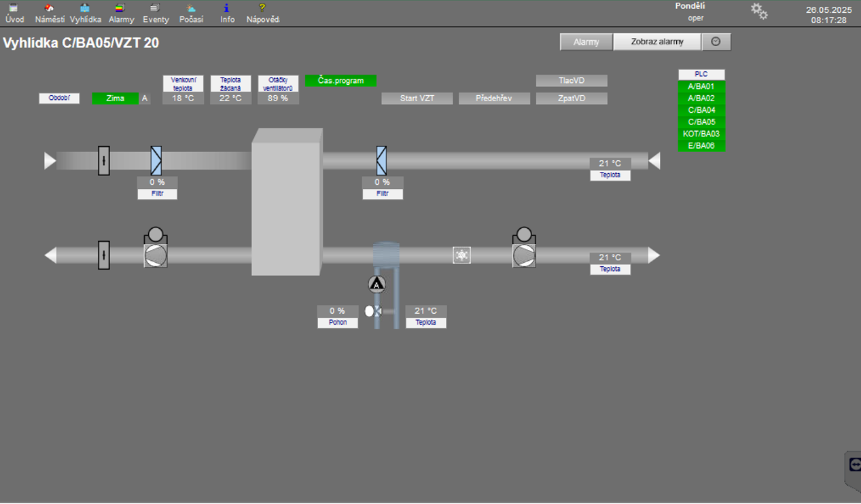Image resolution: width=861 pixels, height=504 pixels.
Task: Expand the side panel tab at right edge
Action: (x=853, y=466)
